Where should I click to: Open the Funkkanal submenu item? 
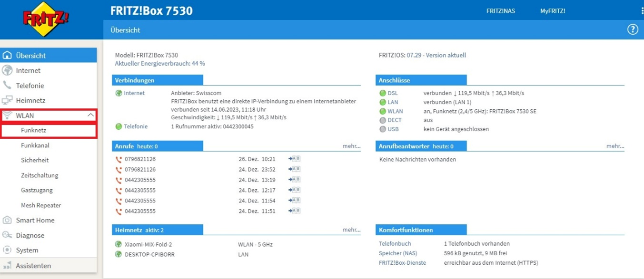point(35,145)
